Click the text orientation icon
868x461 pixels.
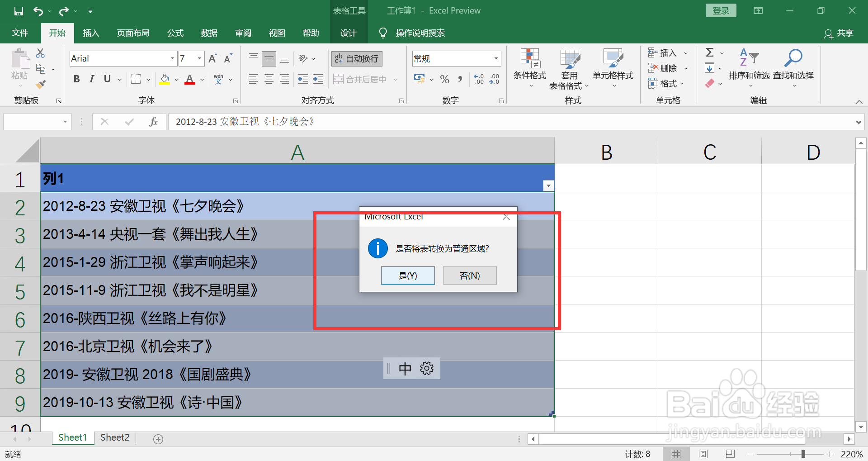tap(303, 58)
